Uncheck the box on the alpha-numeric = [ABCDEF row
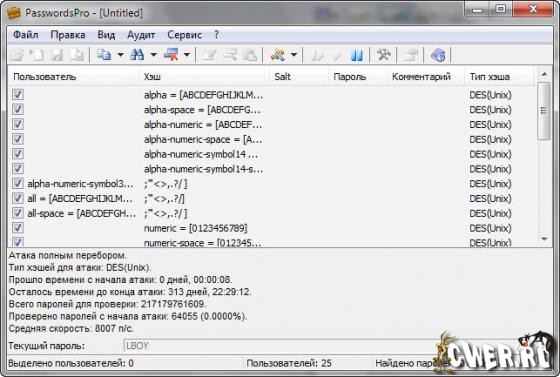560x377 pixels. pyautogui.click(x=18, y=124)
